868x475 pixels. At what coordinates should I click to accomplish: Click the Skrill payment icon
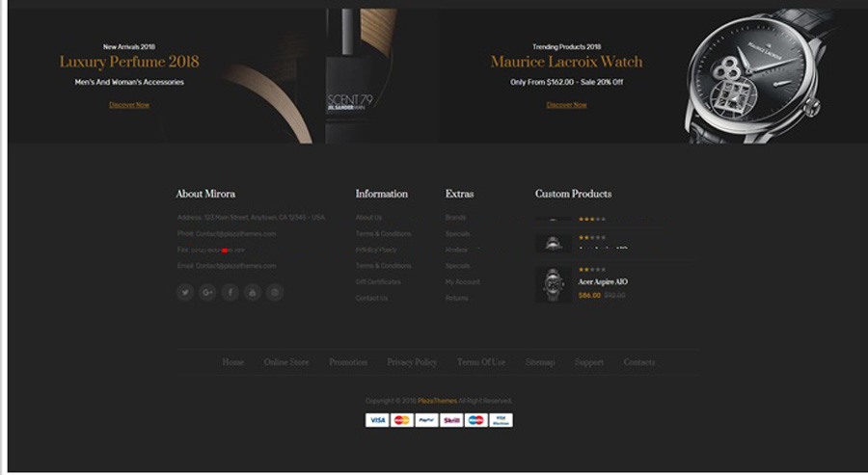[x=451, y=420]
